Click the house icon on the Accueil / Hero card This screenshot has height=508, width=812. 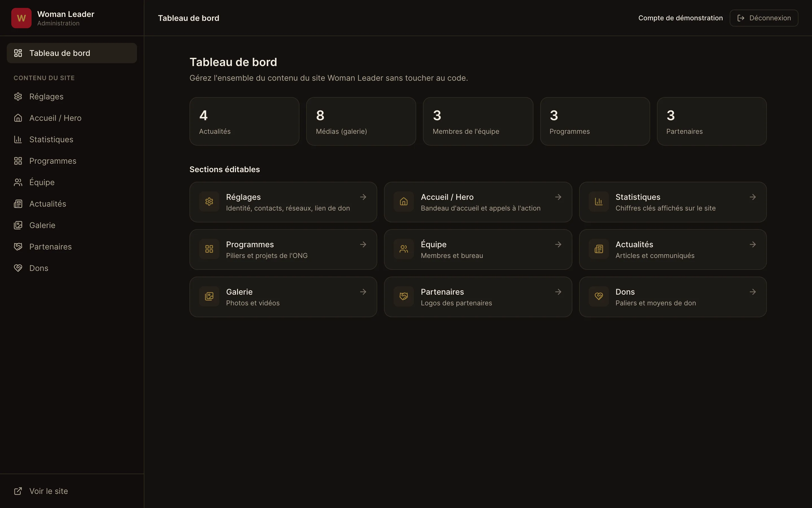pos(404,202)
